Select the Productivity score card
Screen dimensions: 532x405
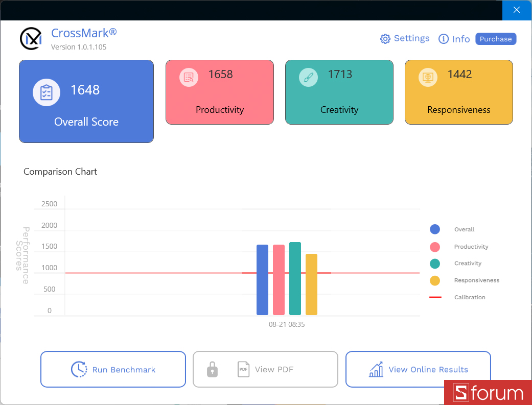[220, 92]
